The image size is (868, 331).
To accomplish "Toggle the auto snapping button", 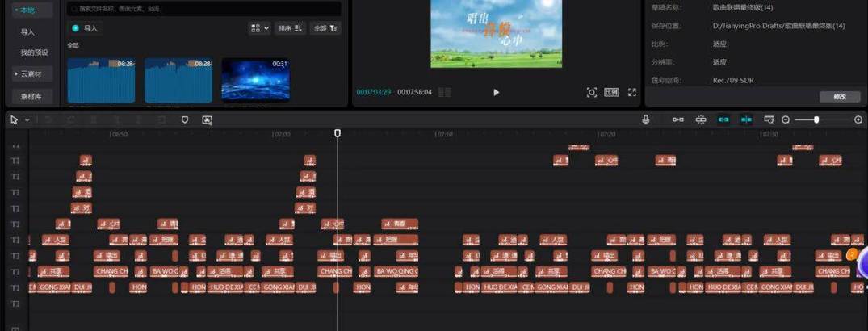I will [x=701, y=119].
